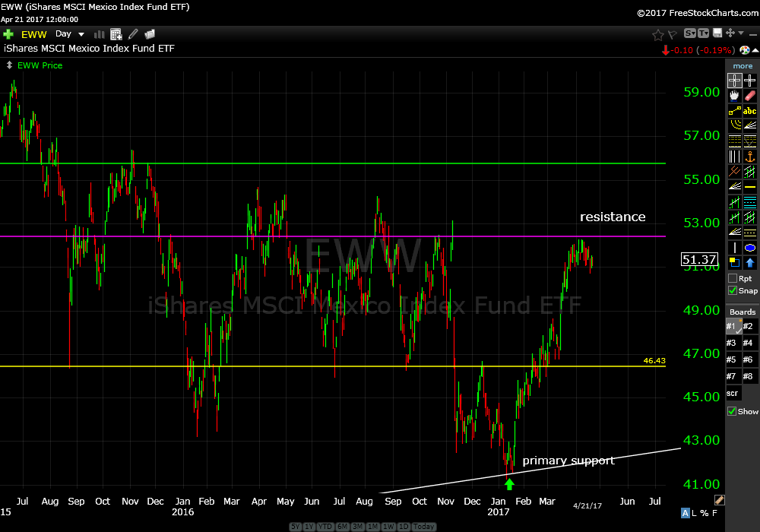Select the eraser drawing tool
The height and width of the screenshot is (532, 760).
[x=750, y=97]
